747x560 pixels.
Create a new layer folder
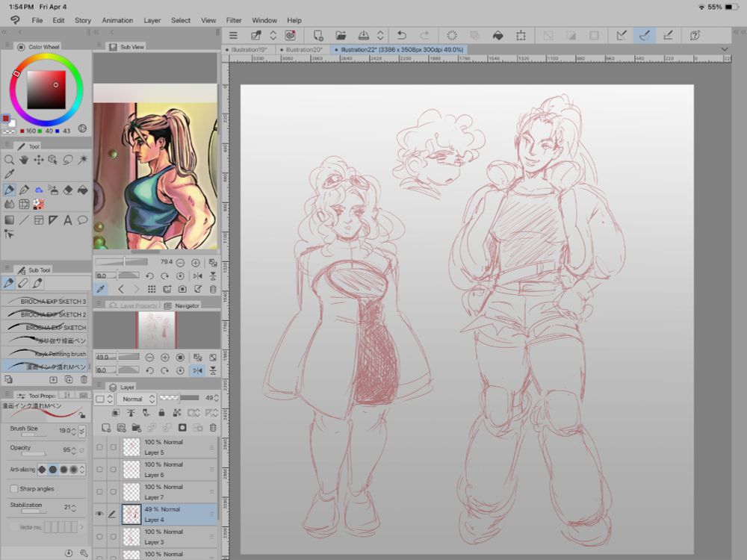coord(136,428)
